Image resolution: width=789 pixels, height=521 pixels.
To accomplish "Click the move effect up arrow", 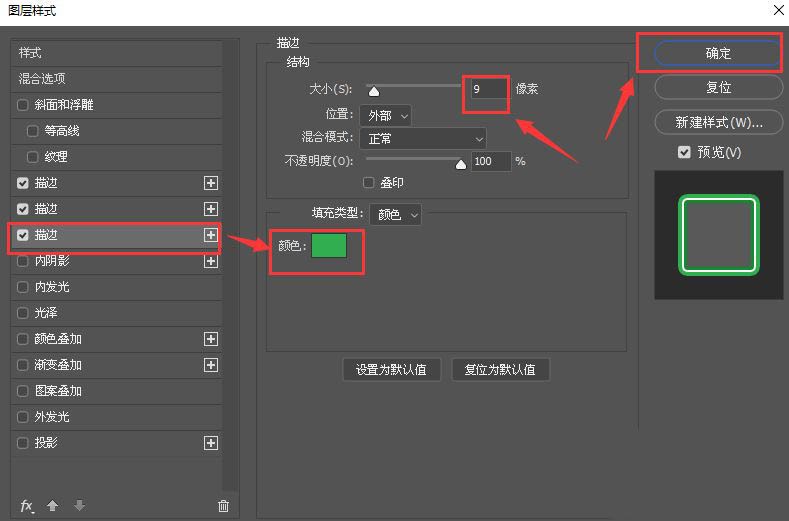I will pos(53,506).
